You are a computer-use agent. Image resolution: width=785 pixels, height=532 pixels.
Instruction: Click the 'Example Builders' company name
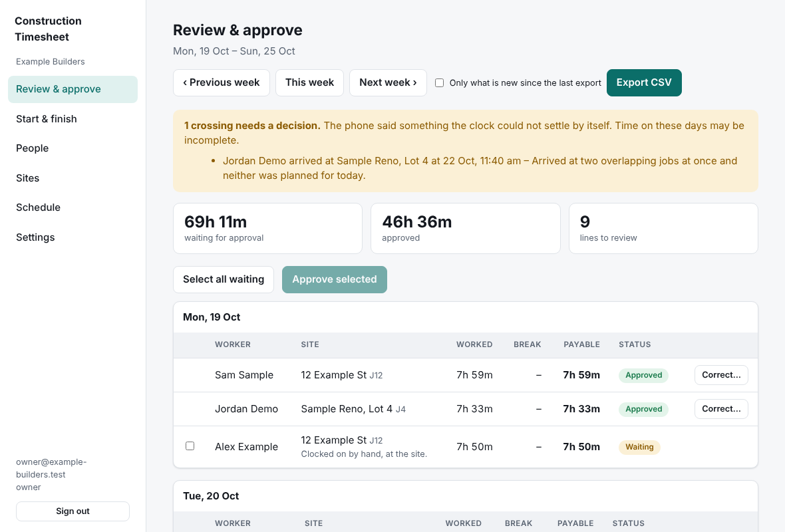click(x=50, y=62)
